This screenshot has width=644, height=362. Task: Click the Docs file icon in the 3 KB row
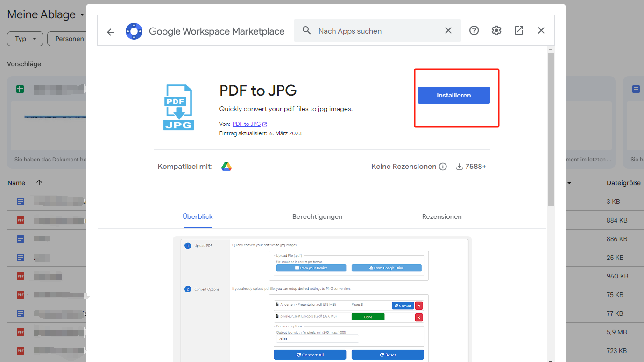tap(21, 202)
